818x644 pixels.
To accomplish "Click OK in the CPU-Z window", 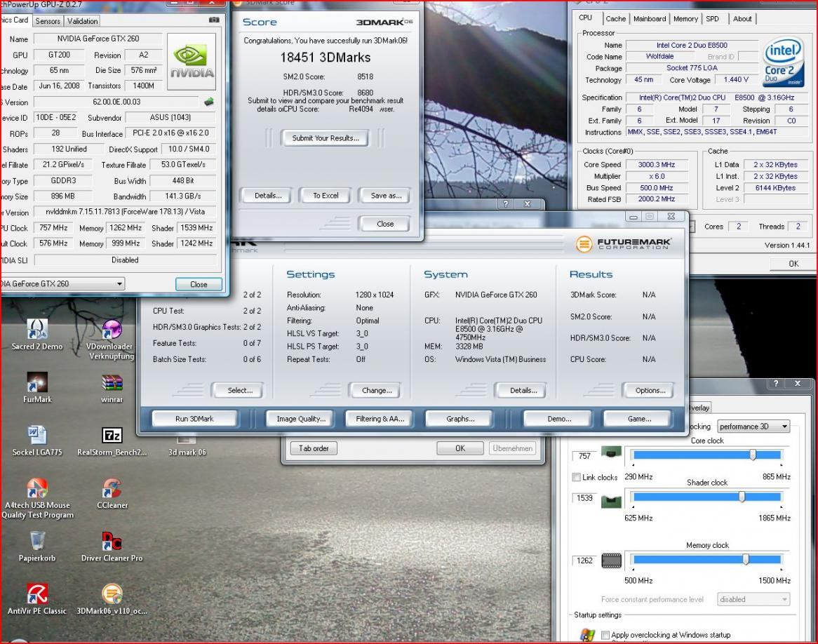I will pyautogui.click(x=793, y=264).
